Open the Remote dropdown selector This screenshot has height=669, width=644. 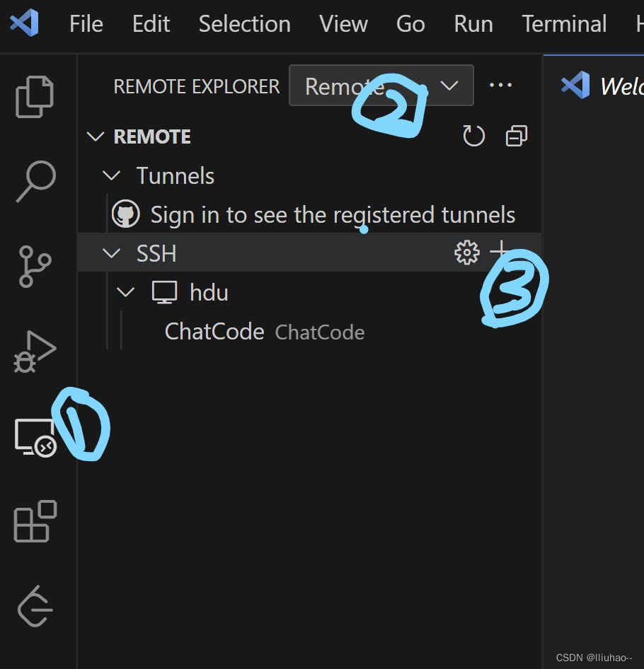(x=381, y=86)
